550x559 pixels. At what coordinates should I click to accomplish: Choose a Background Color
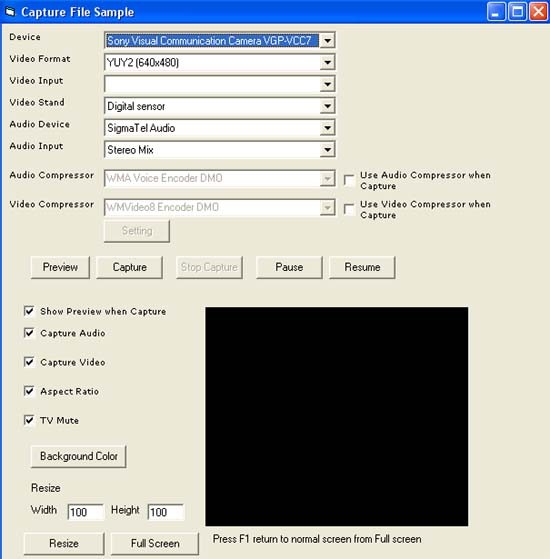point(78,456)
